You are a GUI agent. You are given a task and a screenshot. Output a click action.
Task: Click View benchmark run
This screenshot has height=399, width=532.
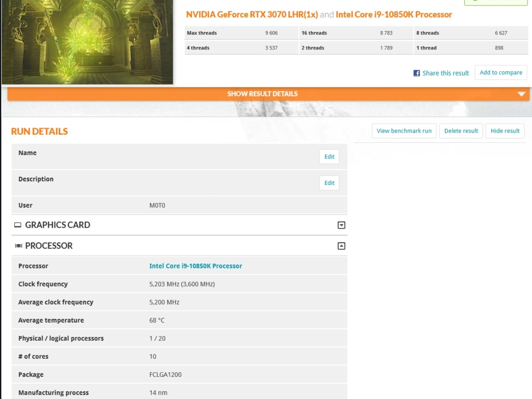coord(404,131)
